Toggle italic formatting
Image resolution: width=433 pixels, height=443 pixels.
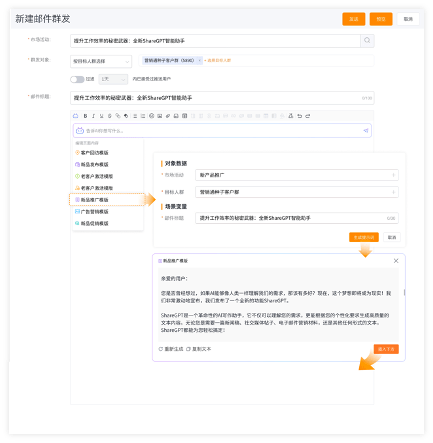[x=93, y=116]
